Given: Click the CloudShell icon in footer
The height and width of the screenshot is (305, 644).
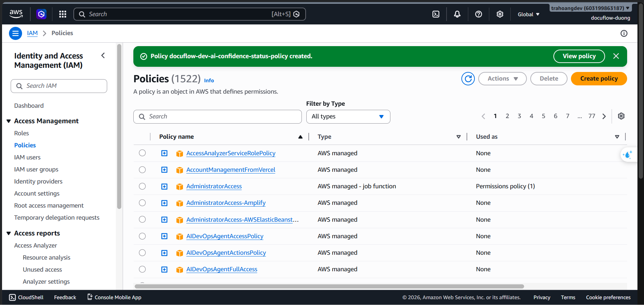Looking at the screenshot, I should (12, 297).
